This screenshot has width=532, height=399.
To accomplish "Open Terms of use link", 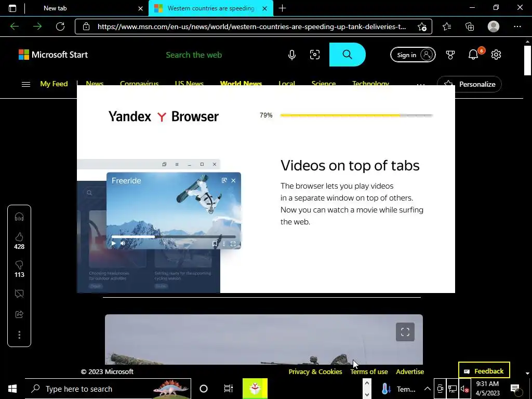I will tap(369, 371).
